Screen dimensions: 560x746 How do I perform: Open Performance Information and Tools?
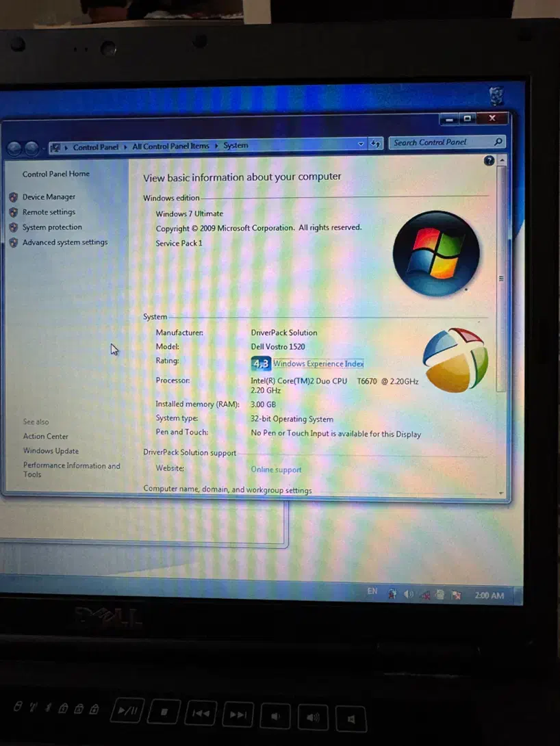(x=71, y=470)
